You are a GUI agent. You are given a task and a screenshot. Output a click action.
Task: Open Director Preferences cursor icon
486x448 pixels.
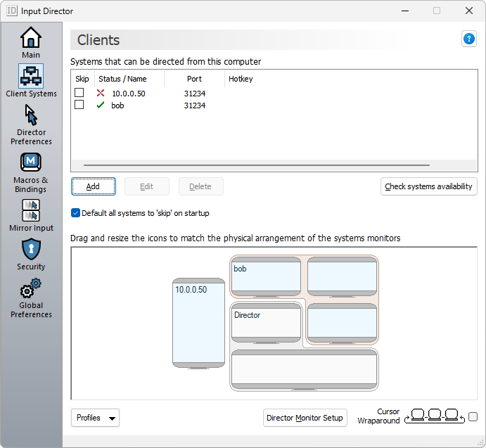pos(31,115)
